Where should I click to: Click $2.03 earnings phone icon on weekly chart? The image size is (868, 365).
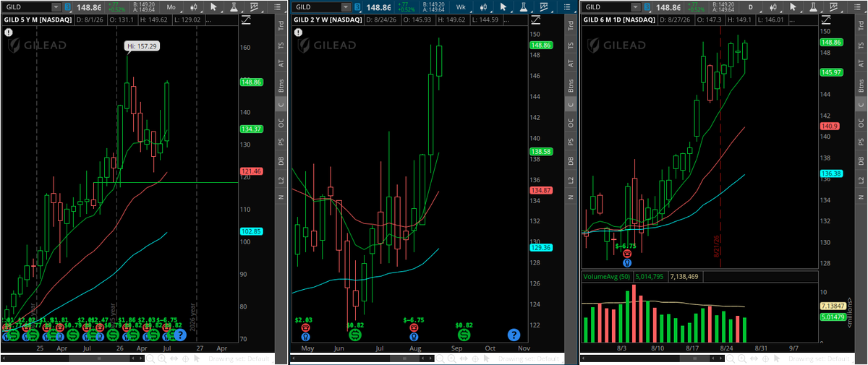305,327
